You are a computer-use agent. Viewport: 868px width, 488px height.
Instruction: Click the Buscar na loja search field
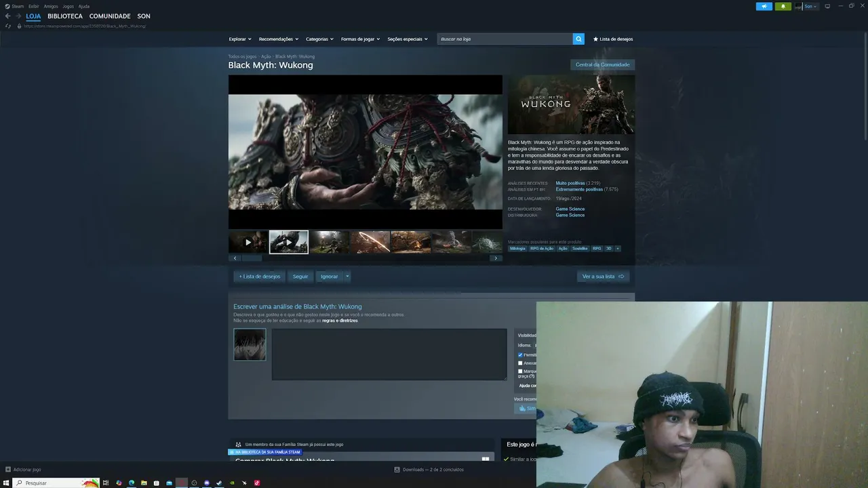point(505,39)
